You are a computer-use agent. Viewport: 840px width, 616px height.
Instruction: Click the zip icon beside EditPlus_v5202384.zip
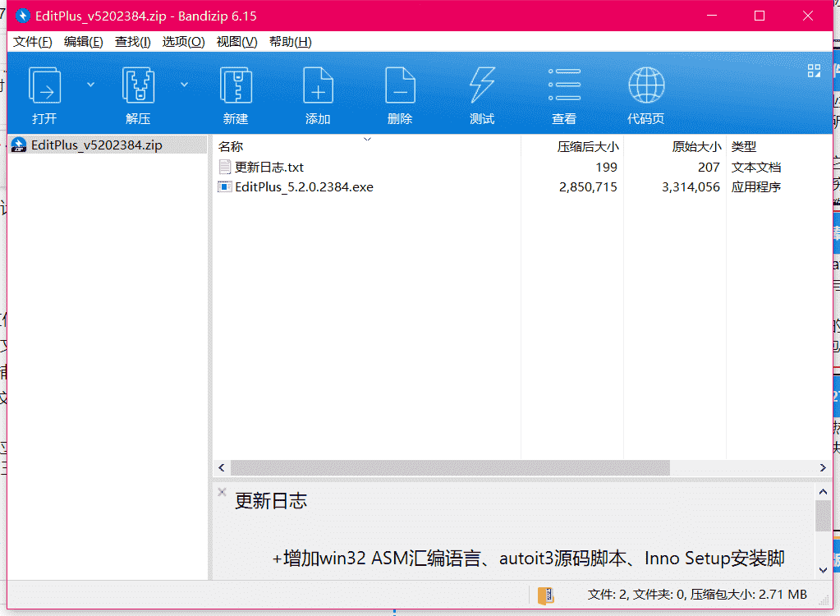point(19,145)
